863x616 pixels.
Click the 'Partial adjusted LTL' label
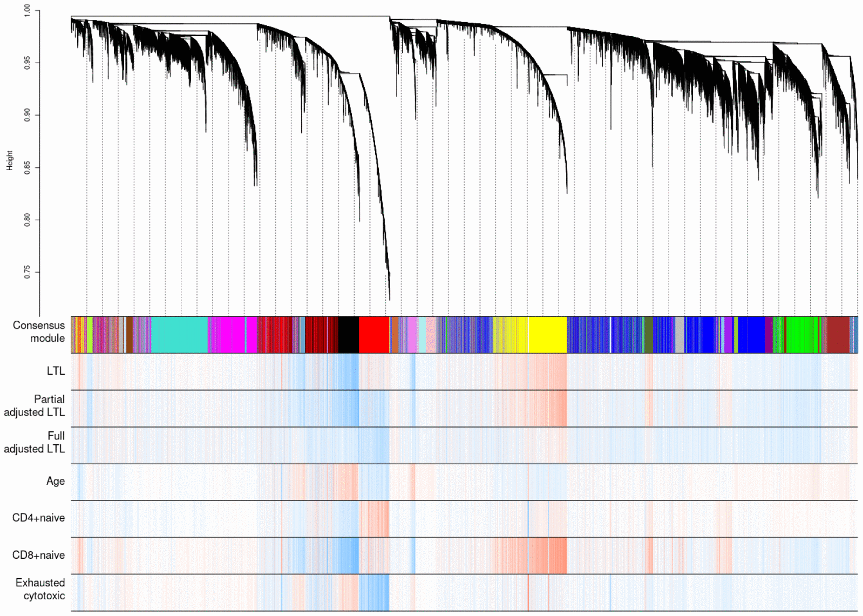[34, 405]
